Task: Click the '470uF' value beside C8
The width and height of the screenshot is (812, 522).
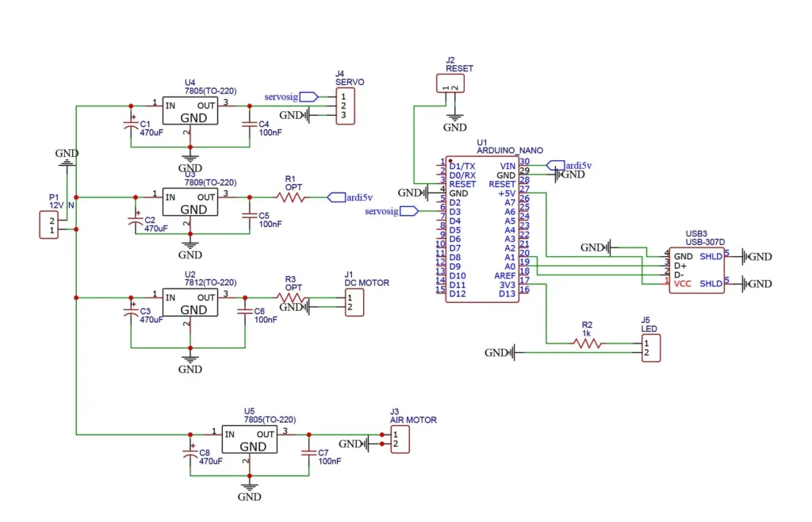Action: coord(210,461)
